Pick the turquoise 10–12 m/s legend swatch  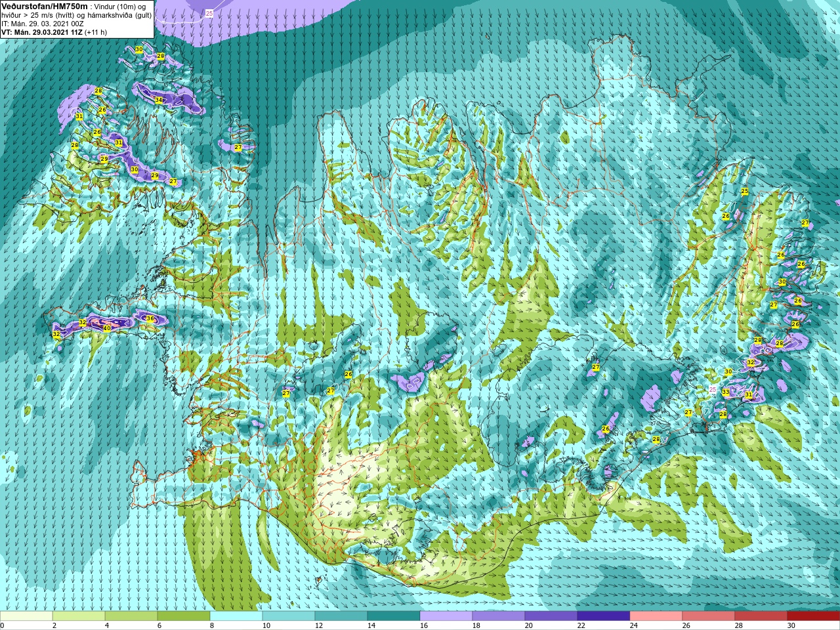point(289,616)
